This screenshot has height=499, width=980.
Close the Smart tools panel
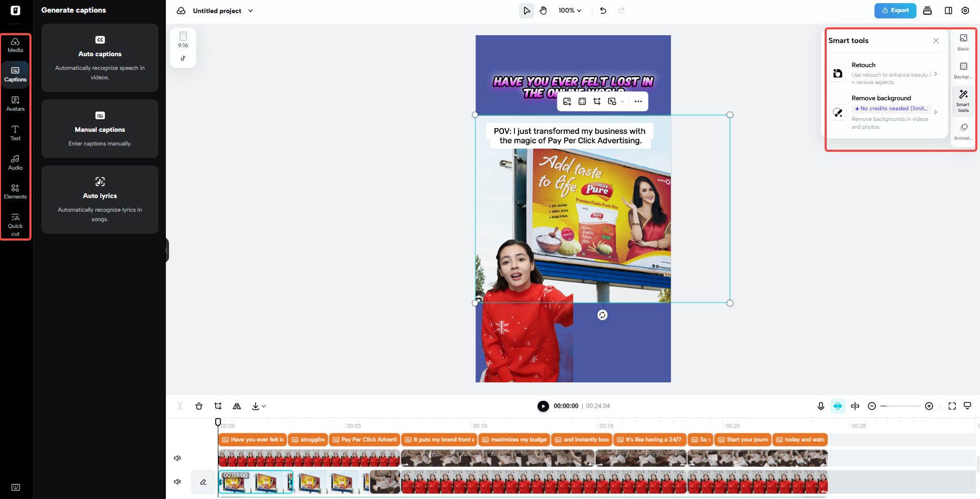tap(936, 40)
